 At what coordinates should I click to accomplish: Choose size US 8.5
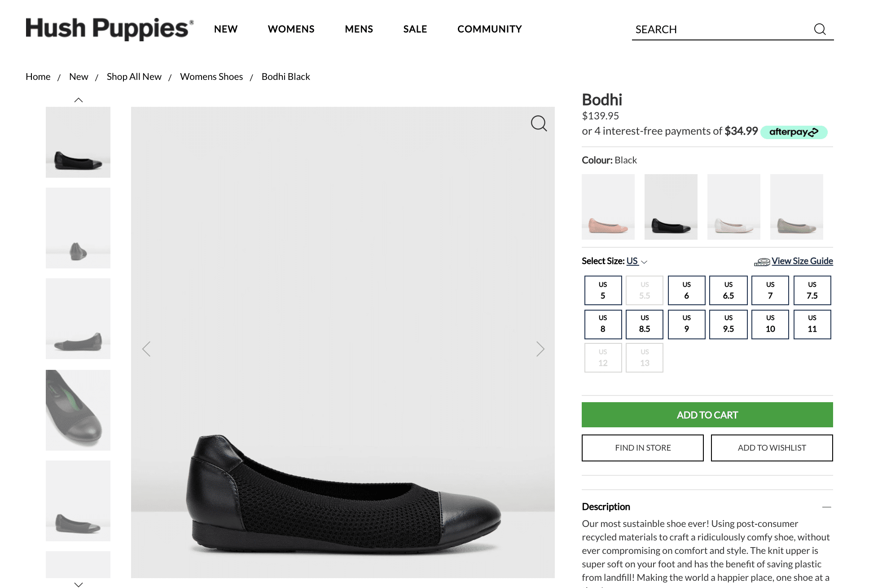coord(645,324)
